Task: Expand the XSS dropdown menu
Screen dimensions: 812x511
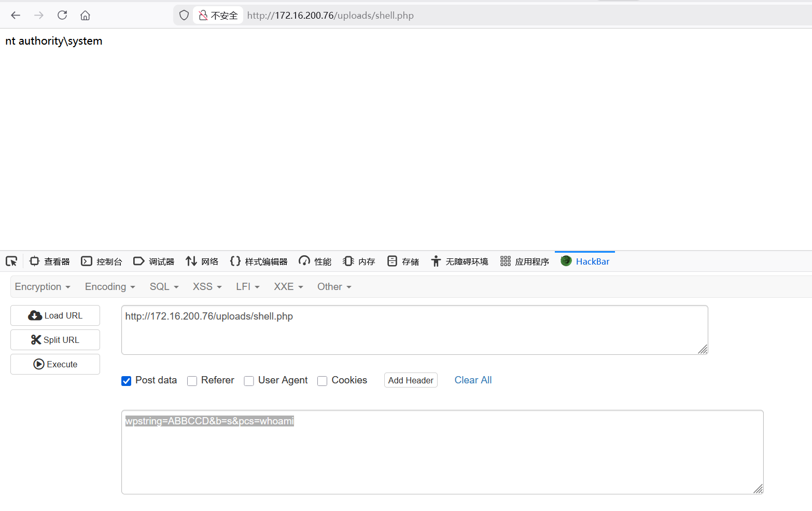Action: (x=207, y=287)
